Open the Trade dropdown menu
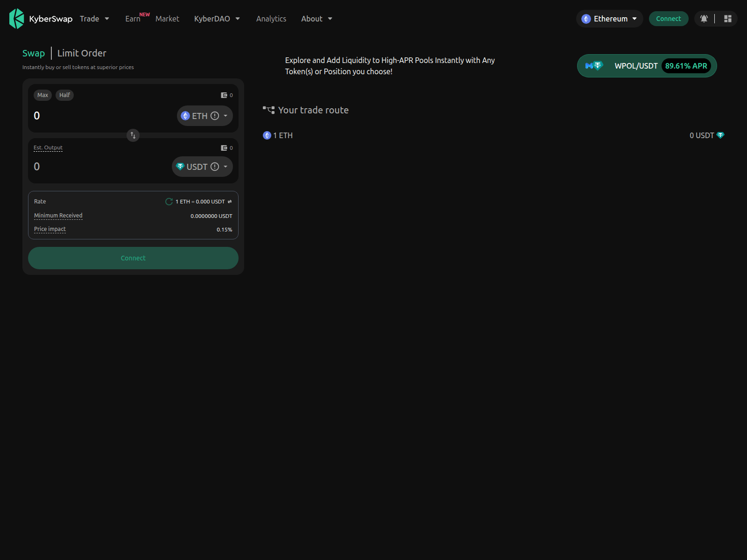 point(94,19)
